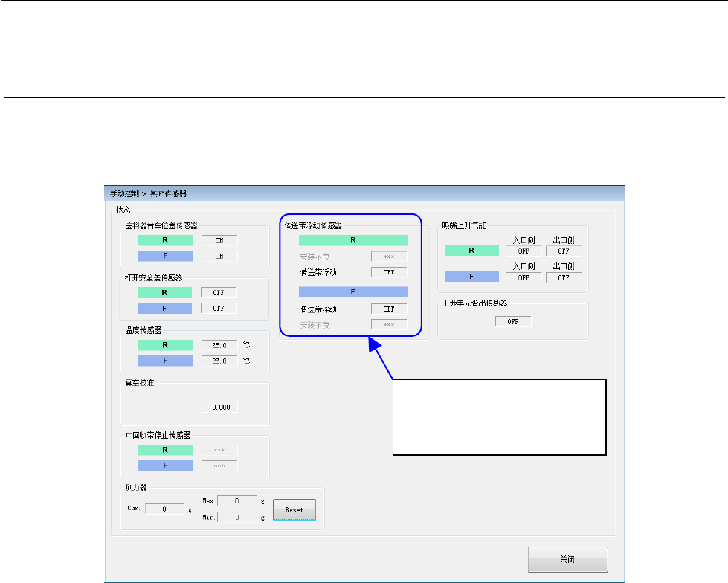Click the 真空校准 value field
The height and width of the screenshot is (583, 728).
pos(219,407)
